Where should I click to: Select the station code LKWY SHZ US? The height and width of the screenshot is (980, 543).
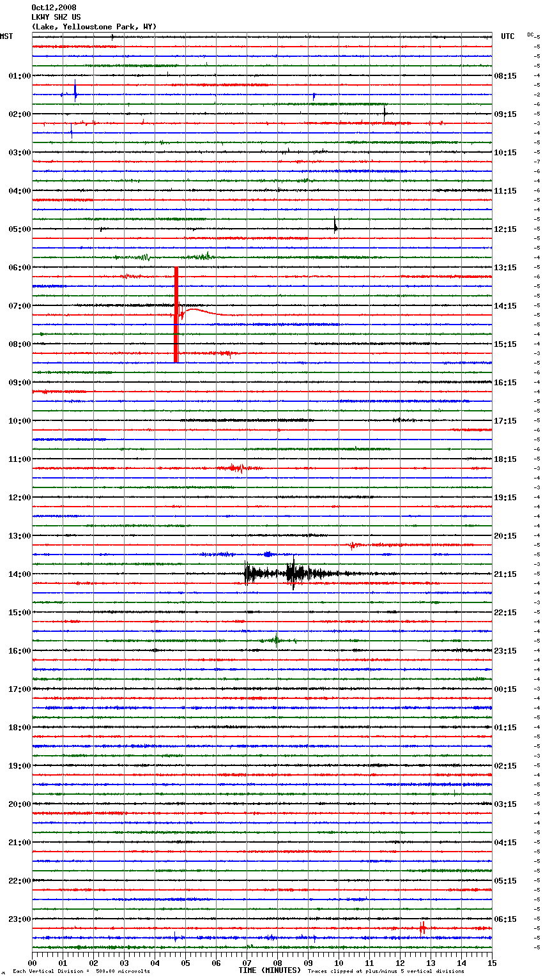tap(56, 17)
